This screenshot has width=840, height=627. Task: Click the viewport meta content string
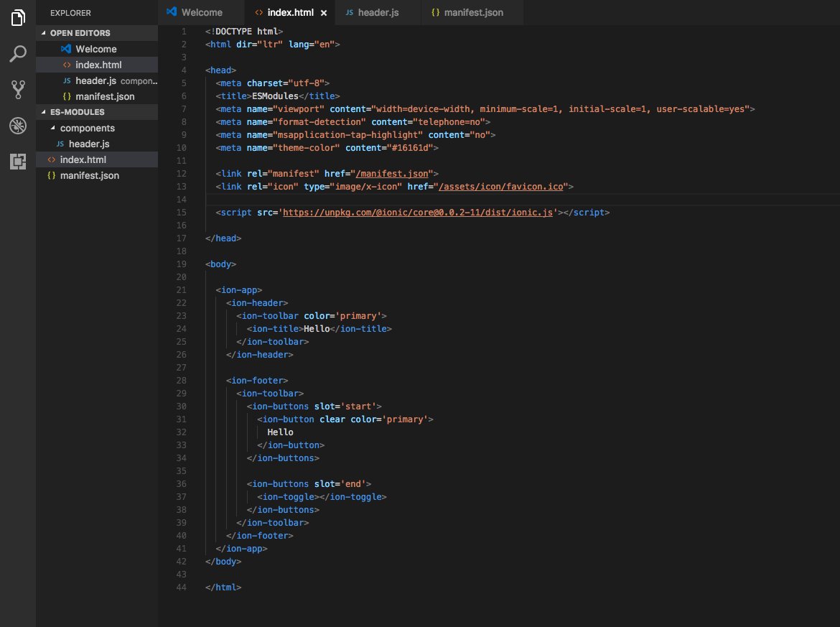(x=560, y=108)
